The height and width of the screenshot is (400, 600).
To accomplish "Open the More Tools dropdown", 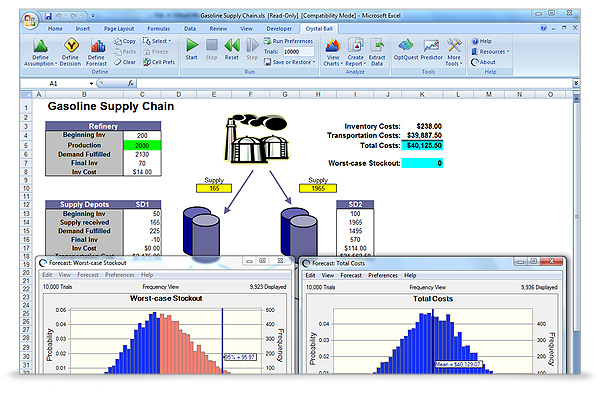I will coord(454,65).
